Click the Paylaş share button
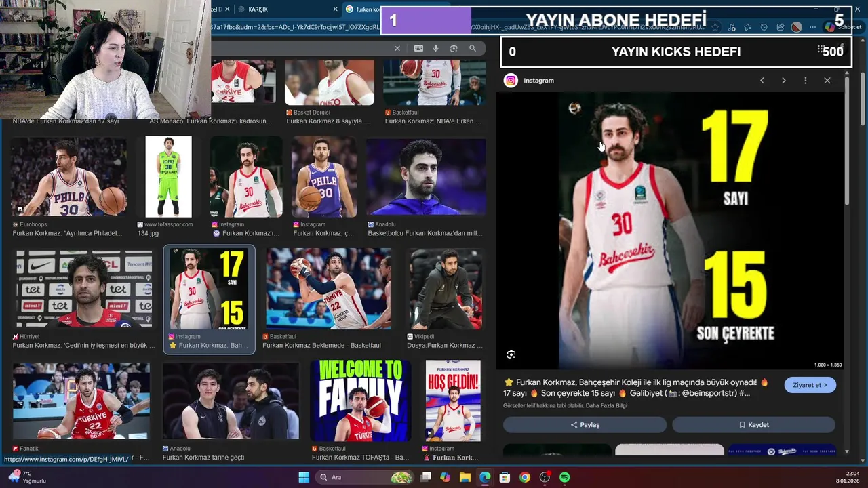The image size is (868, 488). tap(585, 425)
